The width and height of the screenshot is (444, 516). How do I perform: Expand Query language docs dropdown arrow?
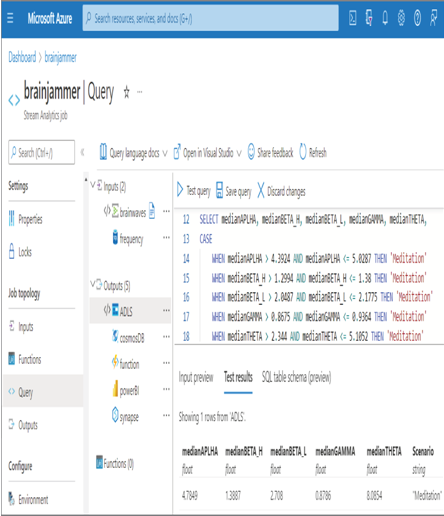[165, 153]
